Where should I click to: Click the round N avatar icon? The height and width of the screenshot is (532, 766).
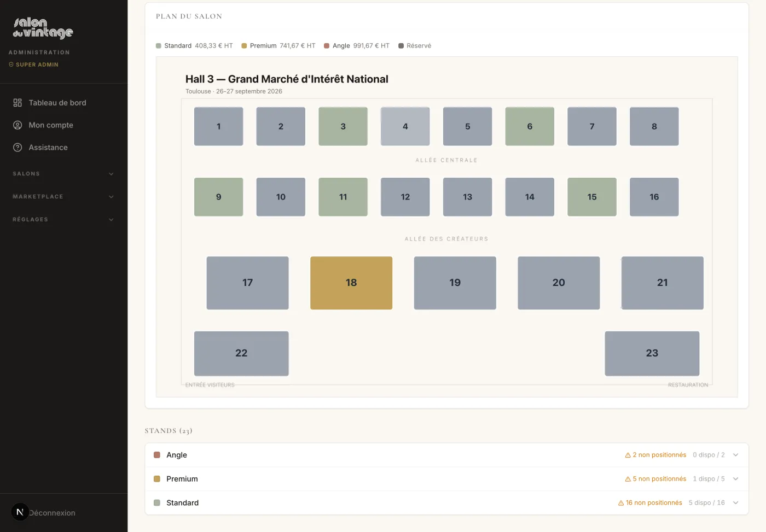(x=20, y=512)
